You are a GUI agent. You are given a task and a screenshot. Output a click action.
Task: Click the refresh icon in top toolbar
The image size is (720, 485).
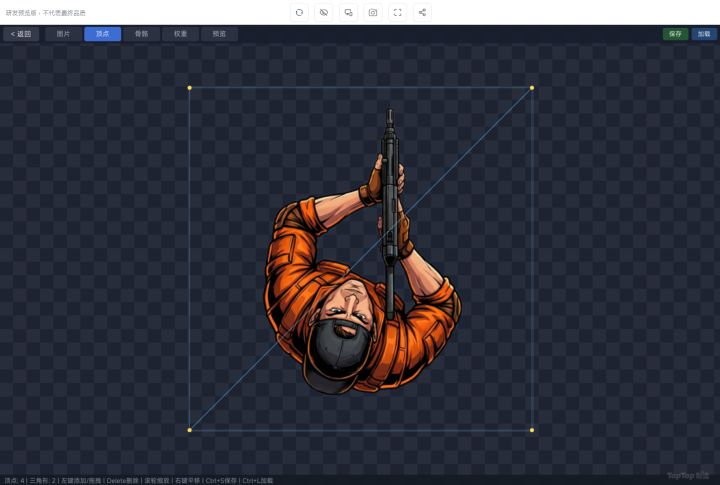(299, 12)
